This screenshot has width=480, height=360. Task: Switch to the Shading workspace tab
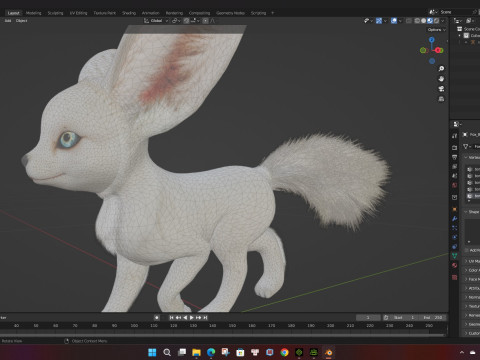[x=129, y=13]
